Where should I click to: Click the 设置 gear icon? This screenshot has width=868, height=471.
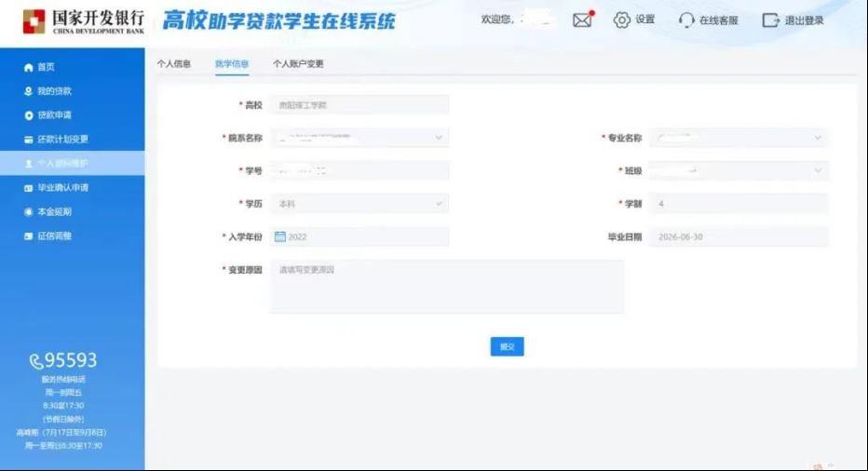tap(622, 20)
